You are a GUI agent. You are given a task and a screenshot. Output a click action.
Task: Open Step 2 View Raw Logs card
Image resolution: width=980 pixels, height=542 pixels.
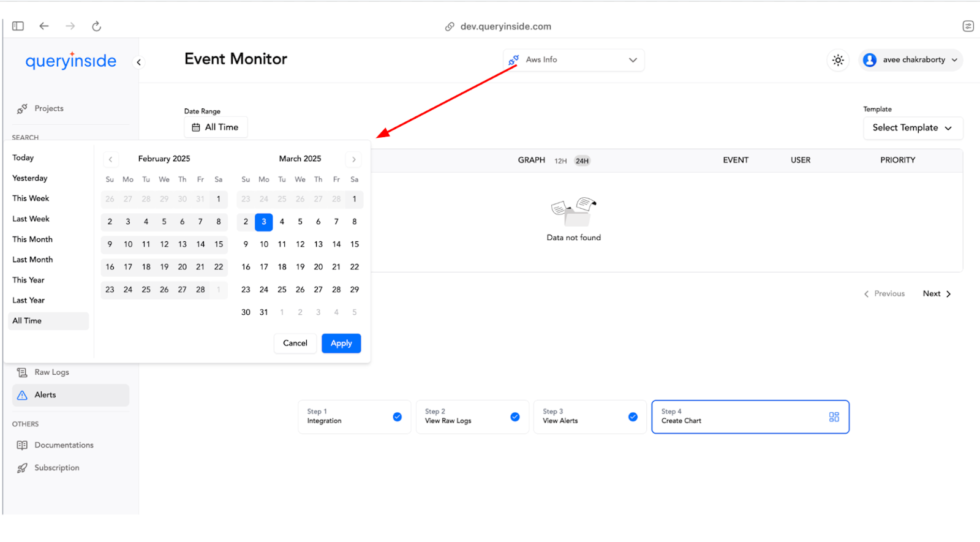click(x=472, y=417)
